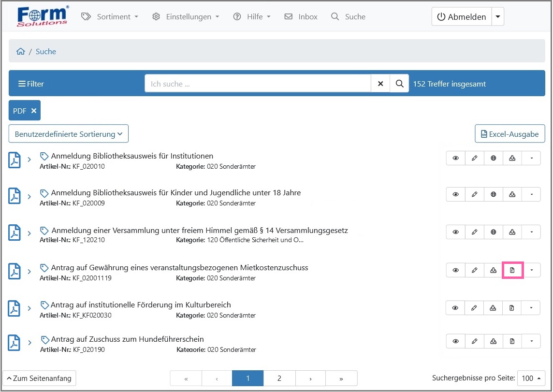The width and height of the screenshot is (553, 392).
Task: Open results per page dropdown showing 100
Action: point(531,378)
